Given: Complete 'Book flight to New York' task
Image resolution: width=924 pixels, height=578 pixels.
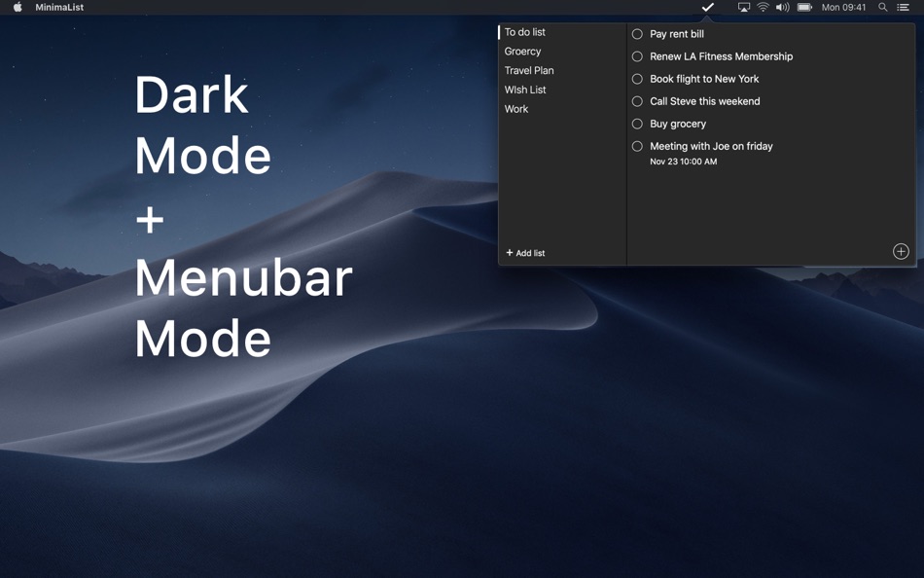Looking at the screenshot, I should (x=637, y=79).
